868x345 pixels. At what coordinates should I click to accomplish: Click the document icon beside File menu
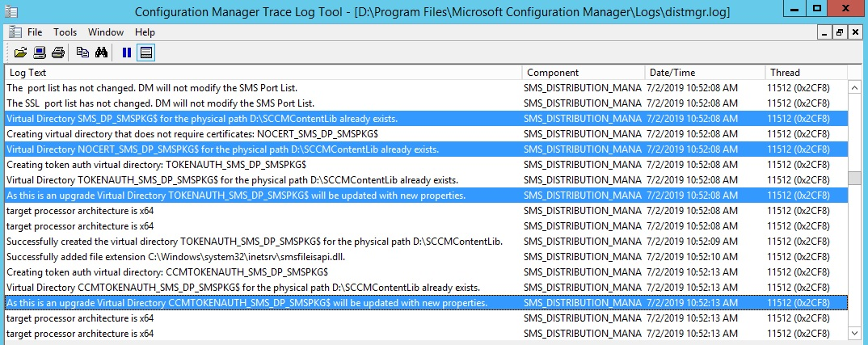pyautogui.click(x=15, y=32)
